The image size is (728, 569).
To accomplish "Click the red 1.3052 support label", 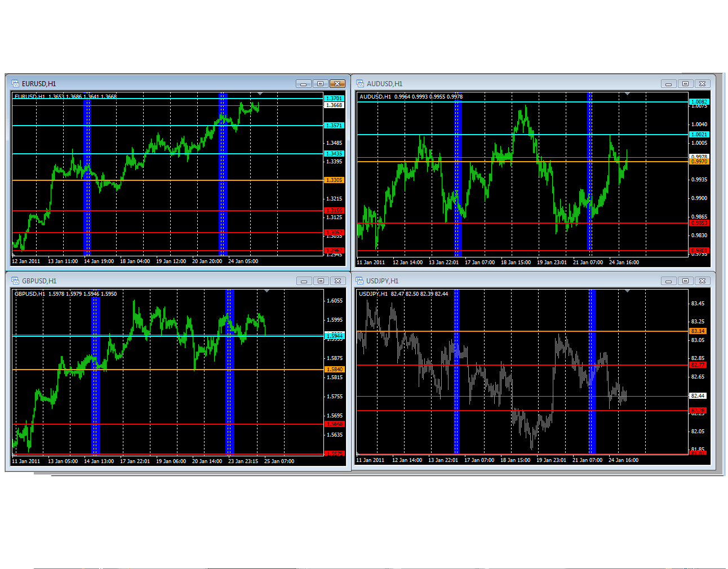I will (x=334, y=232).
